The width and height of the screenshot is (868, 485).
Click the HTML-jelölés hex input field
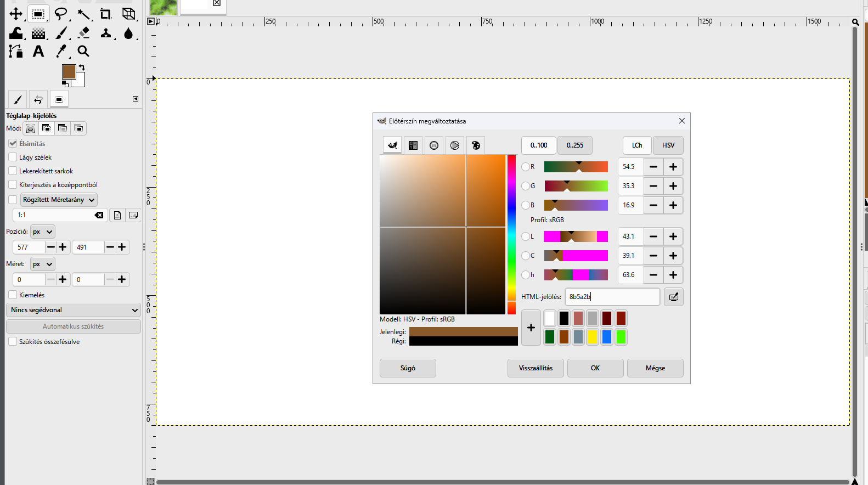point(612,297)
